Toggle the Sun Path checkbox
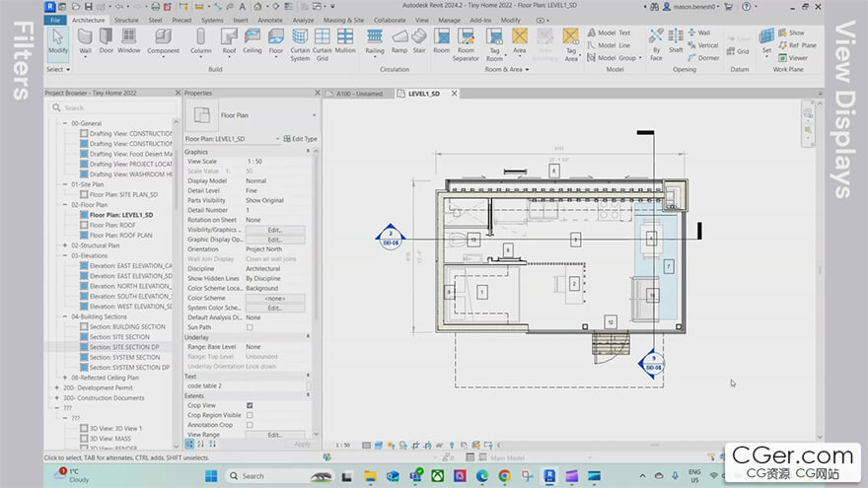 pos(250,327)
